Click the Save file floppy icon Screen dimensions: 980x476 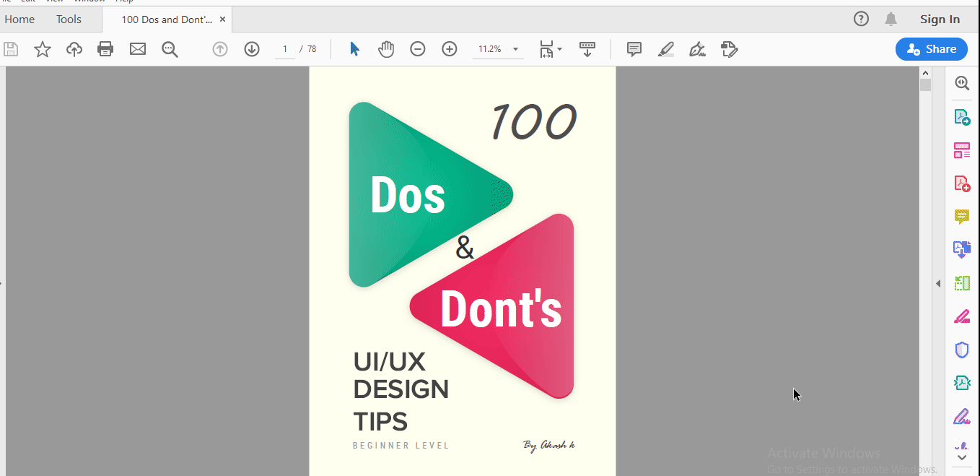tap(11, 49)
